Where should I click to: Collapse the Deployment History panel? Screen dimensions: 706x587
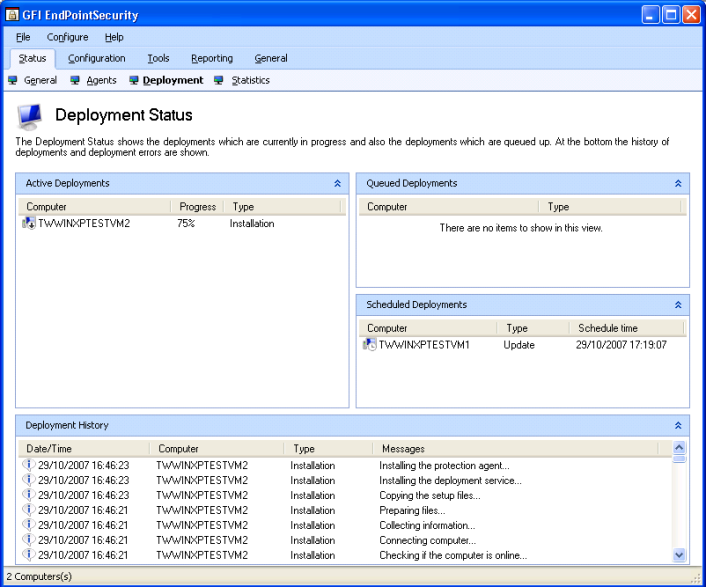click(678, 425)
